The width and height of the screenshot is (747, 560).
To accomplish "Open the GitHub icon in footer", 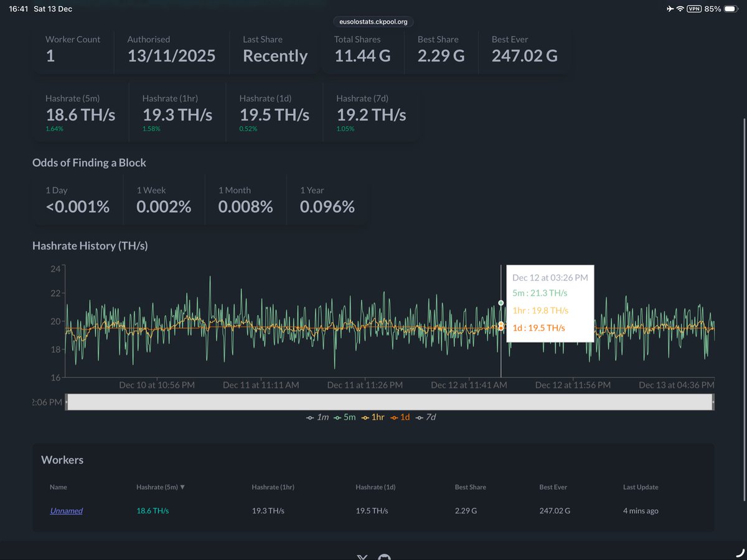I will [x=385, y=557].
